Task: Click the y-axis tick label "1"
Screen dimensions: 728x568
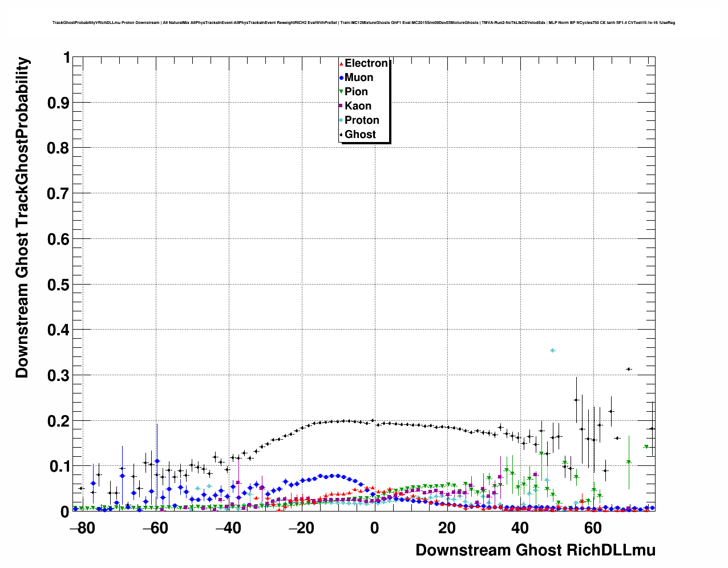Action: (67, 58)
